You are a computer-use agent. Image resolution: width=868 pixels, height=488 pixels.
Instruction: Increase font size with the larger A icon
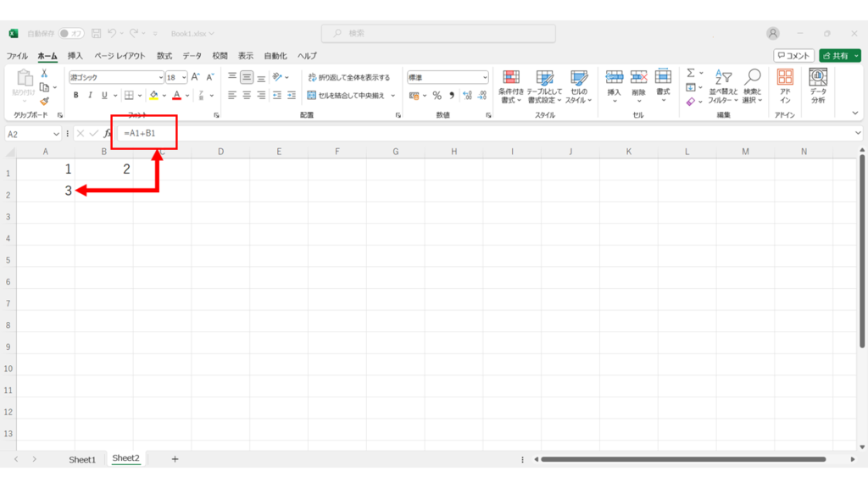pyautogui.click(x=195, y=77)
